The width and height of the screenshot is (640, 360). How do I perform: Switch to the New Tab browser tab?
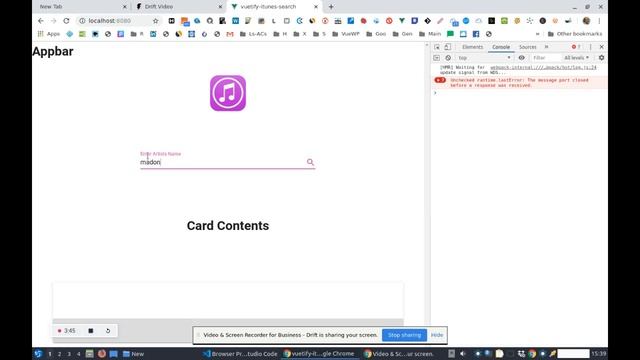pyautogui.click(x=82, y=7)
